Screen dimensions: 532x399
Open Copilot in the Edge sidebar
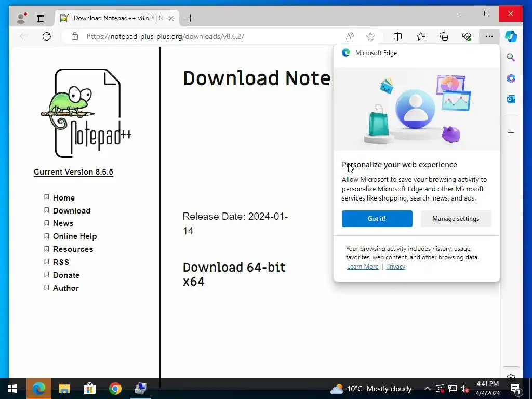coord(511,36)
